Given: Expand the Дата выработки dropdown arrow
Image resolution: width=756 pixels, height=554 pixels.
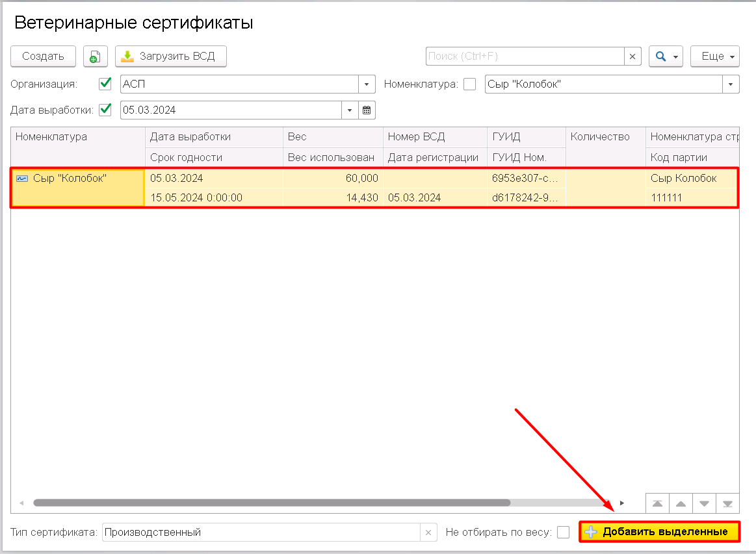Looking at the screenshot, I should 350,110.
